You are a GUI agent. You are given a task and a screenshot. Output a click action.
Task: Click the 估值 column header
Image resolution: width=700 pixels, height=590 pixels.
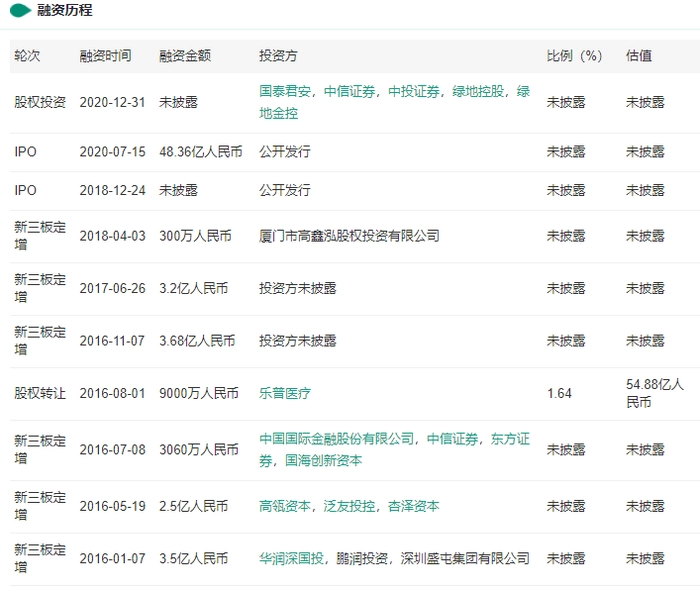pyautogui.click(x=638, y=56)
